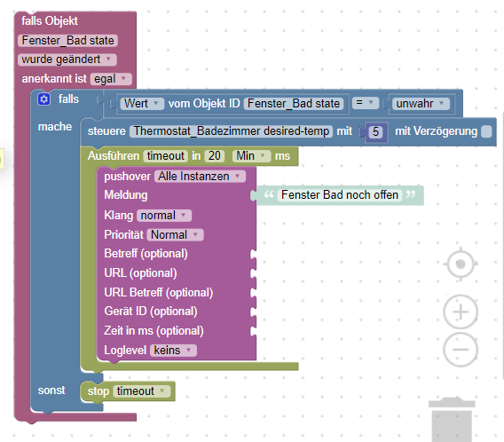Screen dimensions: 504x442
Task: Click the center workspace crosshair icon
Action: (x=461, y=264)
